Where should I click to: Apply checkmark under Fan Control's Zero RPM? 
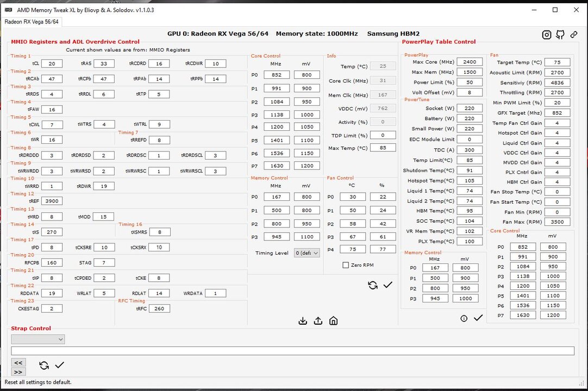point(388,285)
